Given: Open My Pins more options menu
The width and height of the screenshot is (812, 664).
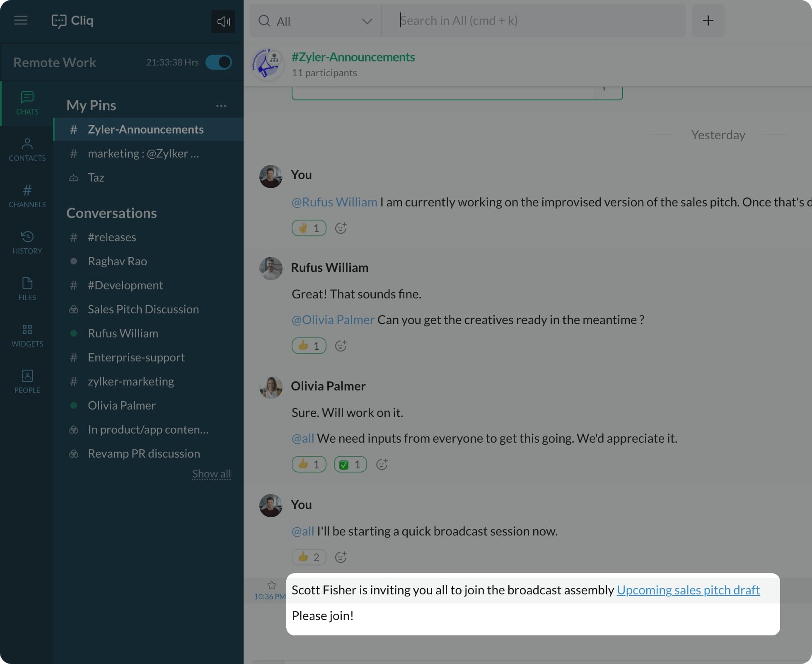Looking at the screenshot, I should point(221,106).
